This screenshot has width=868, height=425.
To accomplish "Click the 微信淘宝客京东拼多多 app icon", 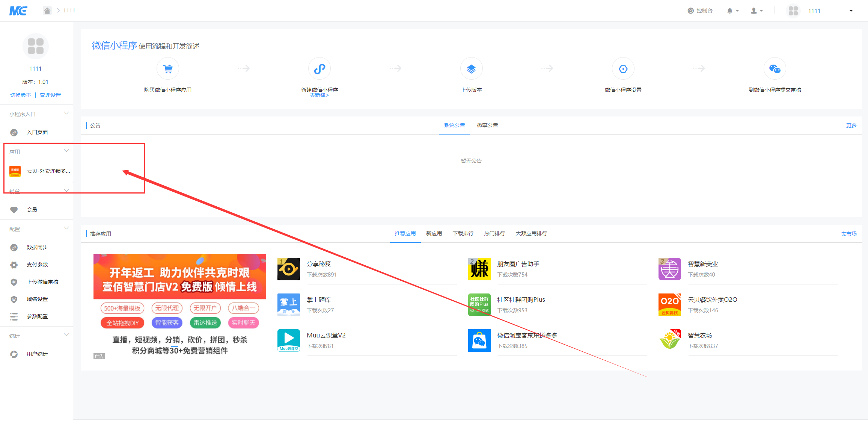I will pyautogui.click(x=479, y=340).
